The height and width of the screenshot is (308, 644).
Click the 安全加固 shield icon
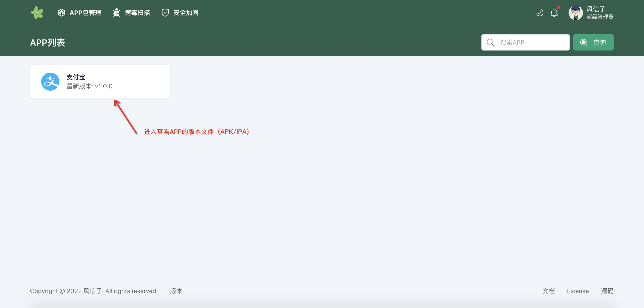coord(165,13)
